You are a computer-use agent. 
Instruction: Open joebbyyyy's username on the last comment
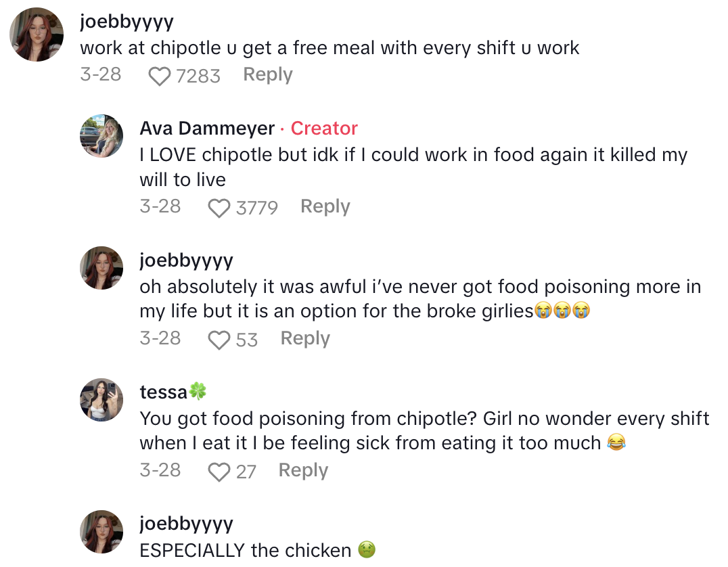click(x=186, y=524)
